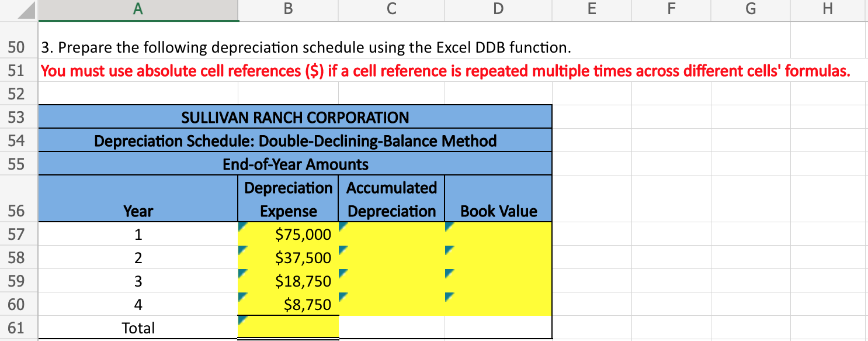868x341 pixels.
Task: Select the $18,750 depreciation cell
Action: (x=288, y=281)
